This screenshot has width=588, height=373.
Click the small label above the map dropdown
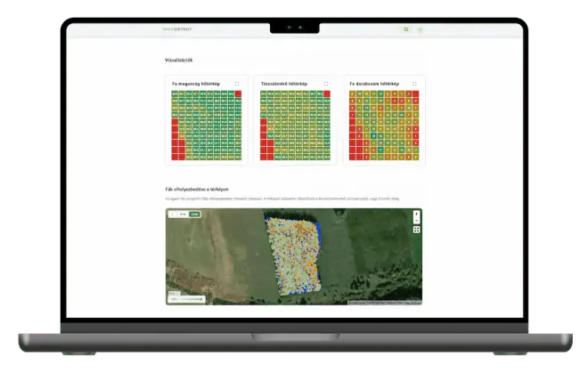click(x=174, y=294)
